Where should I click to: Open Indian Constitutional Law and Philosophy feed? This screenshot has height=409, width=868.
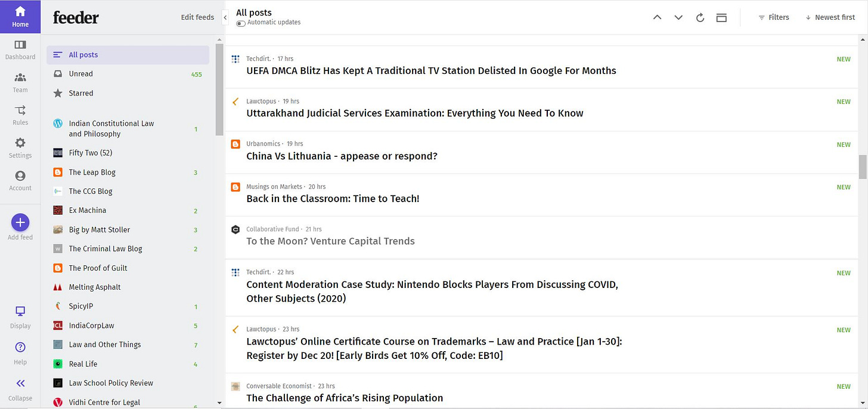(128, 129)
